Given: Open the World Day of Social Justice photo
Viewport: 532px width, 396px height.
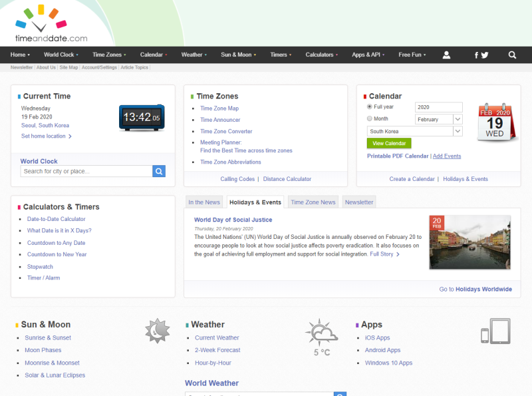Looking at the screenshot, I should tap(470, 242).
